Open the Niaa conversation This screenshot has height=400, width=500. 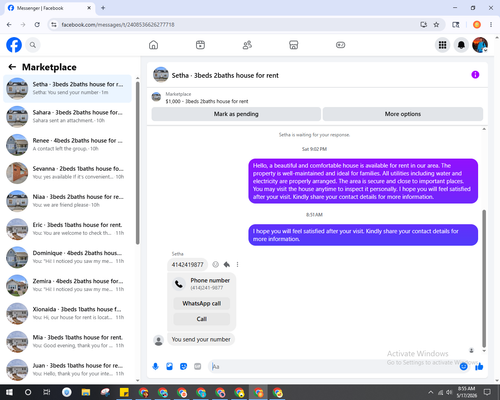(x=67, y=201)
